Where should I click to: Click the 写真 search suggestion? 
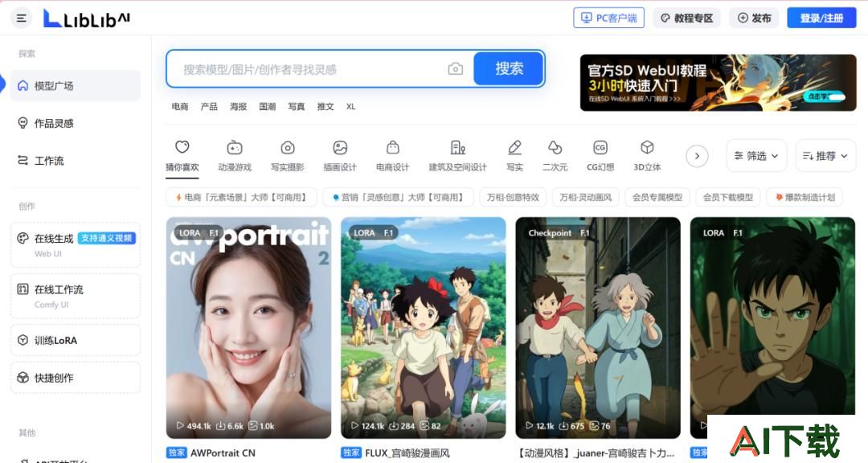click(296, 106)
